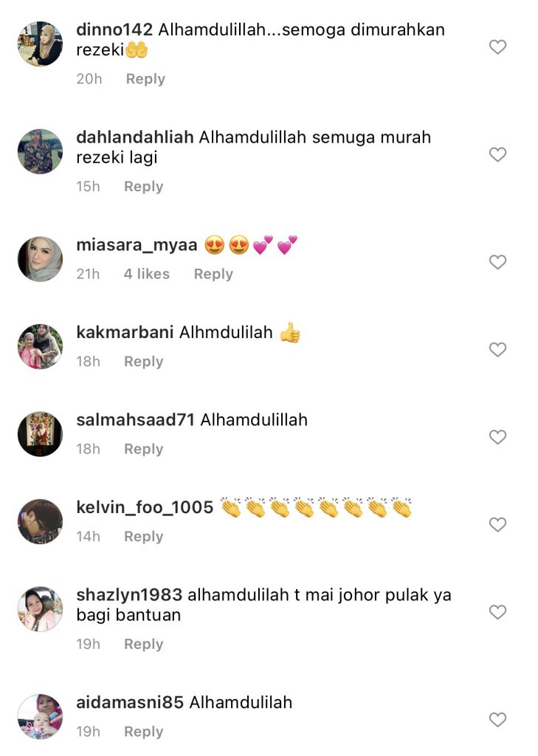Image resolution: width=538 pixels, height=756 pixels.
Task: Heart the kakmarbani comment
Action: (497, 349)
